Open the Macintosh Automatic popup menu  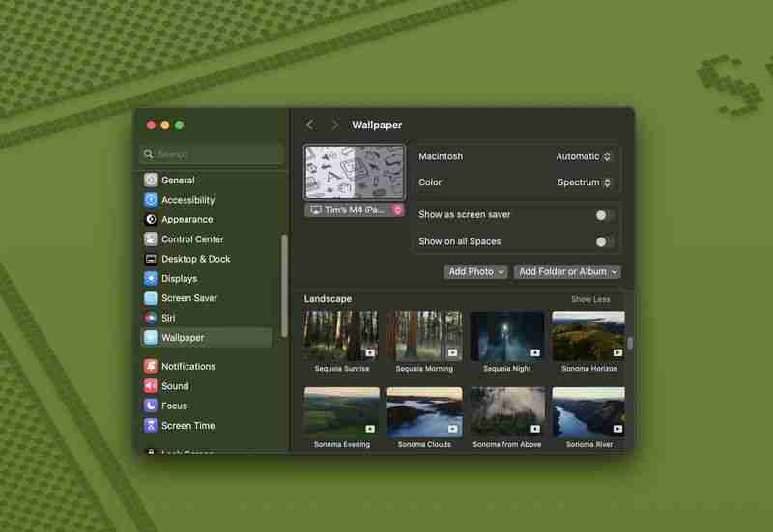tap(584, 156)
